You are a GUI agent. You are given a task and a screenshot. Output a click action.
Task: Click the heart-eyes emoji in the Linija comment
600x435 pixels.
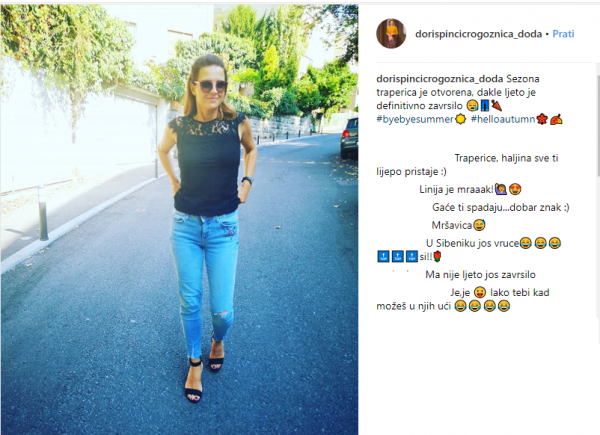click(x=515, y=189)
